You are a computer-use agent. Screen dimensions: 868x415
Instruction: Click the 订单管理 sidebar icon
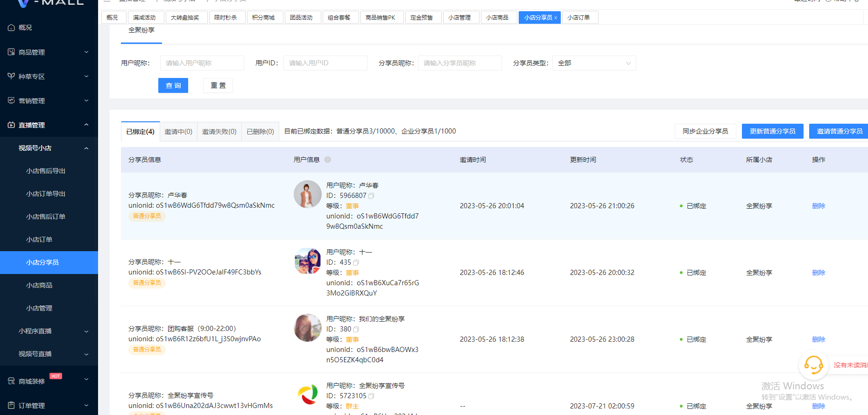[x=11, y=405]
